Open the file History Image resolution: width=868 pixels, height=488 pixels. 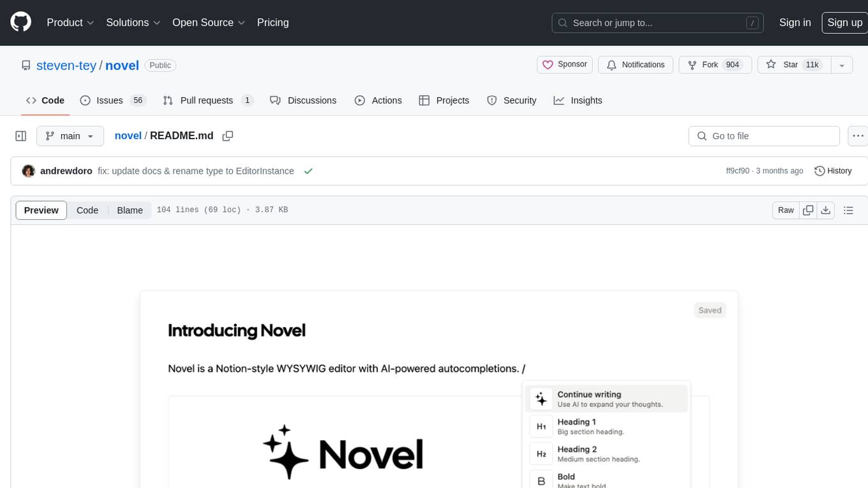tap(833, 171)
